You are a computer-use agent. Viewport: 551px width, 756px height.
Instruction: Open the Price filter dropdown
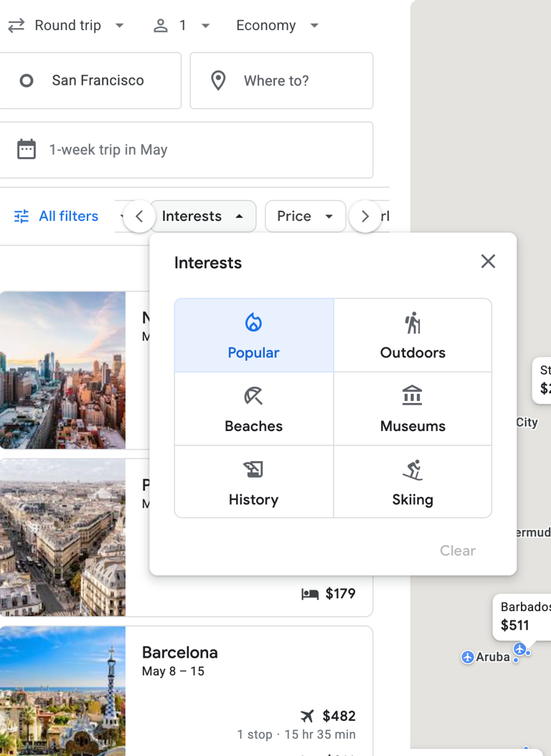tap(305, 216)
